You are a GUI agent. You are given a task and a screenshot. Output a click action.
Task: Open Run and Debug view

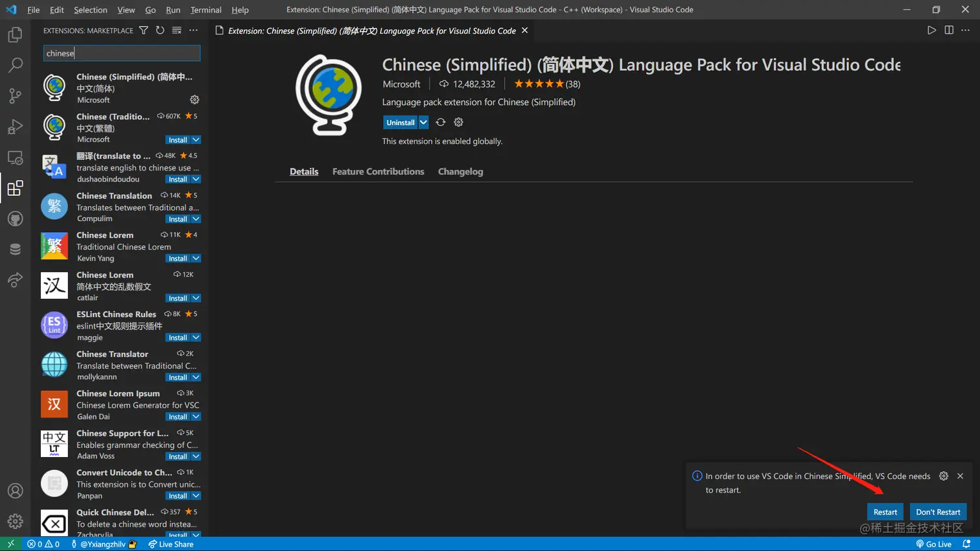(x=15, y=126)
